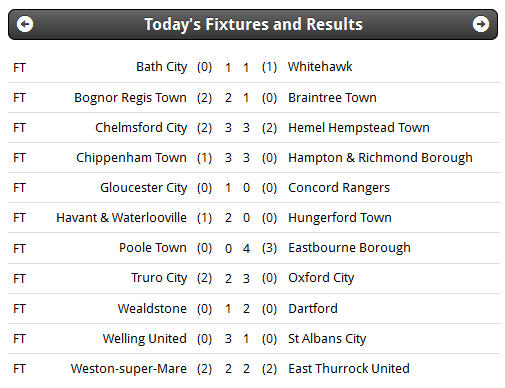Select Bognor Regis Town team name
Screen dimensions: 505x388
pyautogui.click(x=130, y=98)
